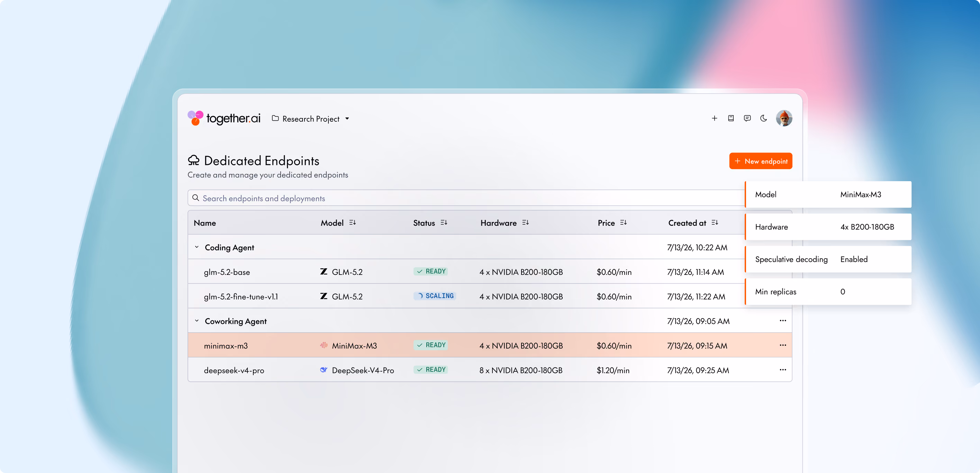This screenshot has height=473, width=980.
Task: Toggle dark mode moon icon
Action: tap(763, 118)
